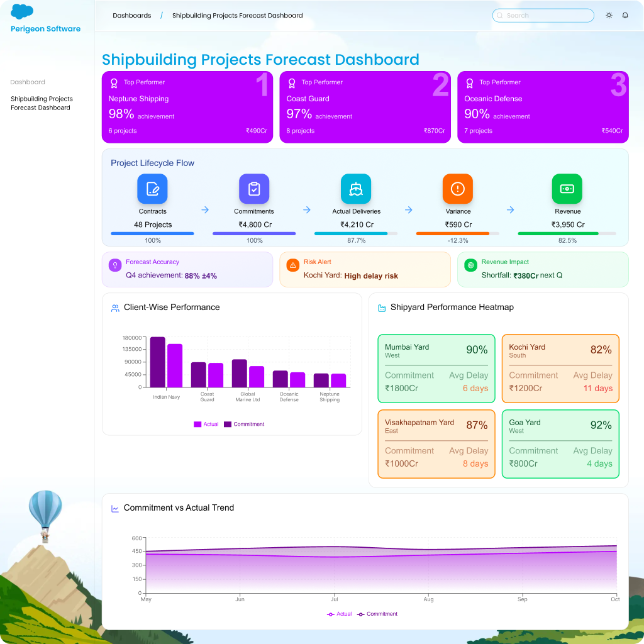Click the Commitments clipboard icon

click(x=254, y=189)
